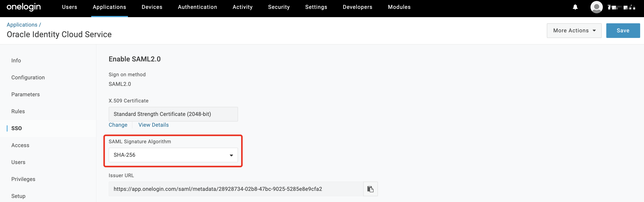The width and height of the screenshot is (644, 202).
Task: Open the Security menu
Action: (279, 7)
